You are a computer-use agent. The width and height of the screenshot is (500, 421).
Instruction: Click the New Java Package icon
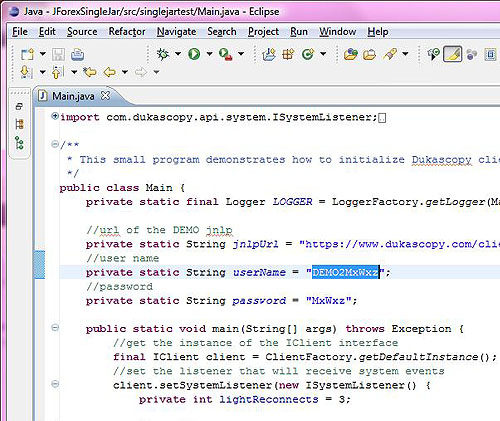[x=288, y=54]
